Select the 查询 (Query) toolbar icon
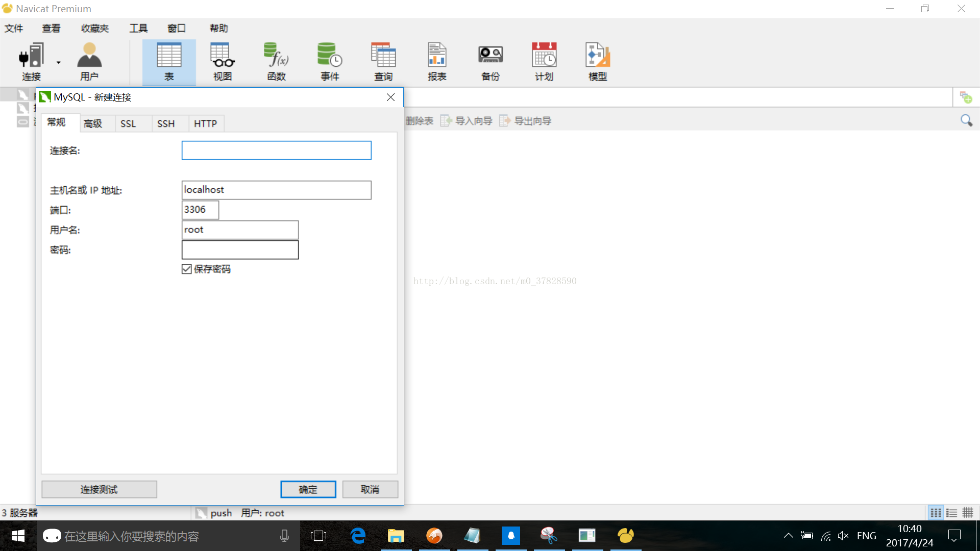 [x=383, y=62]
